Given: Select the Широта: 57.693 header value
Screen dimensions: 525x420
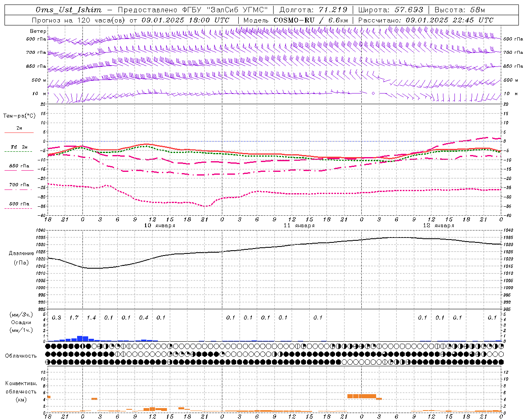Looking at the screenshot, I should click(390, 10).
